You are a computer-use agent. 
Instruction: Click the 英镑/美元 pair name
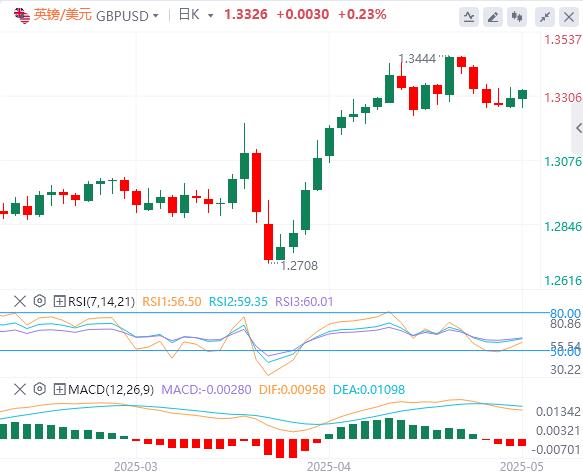coord(63,15)
